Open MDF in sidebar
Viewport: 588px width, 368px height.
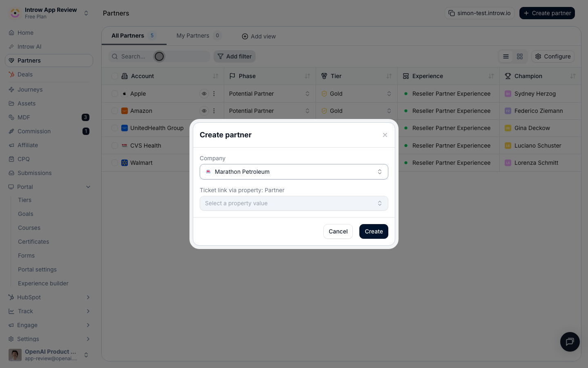(x=49, y=117)
